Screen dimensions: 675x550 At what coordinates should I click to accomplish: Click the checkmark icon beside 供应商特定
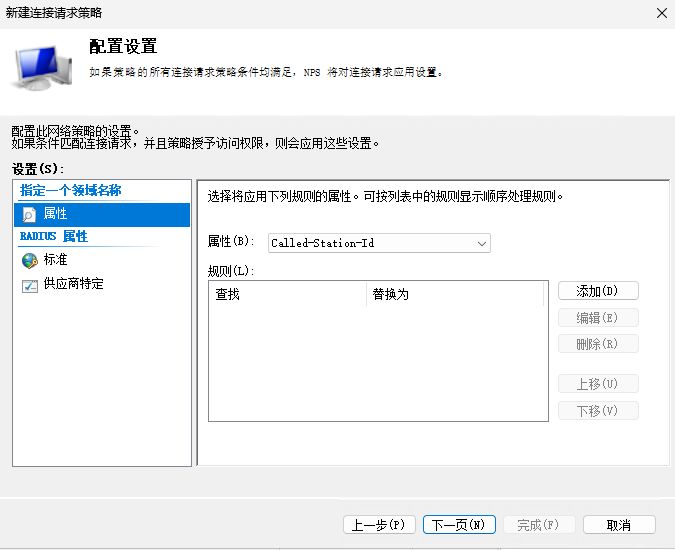point(29,284)
